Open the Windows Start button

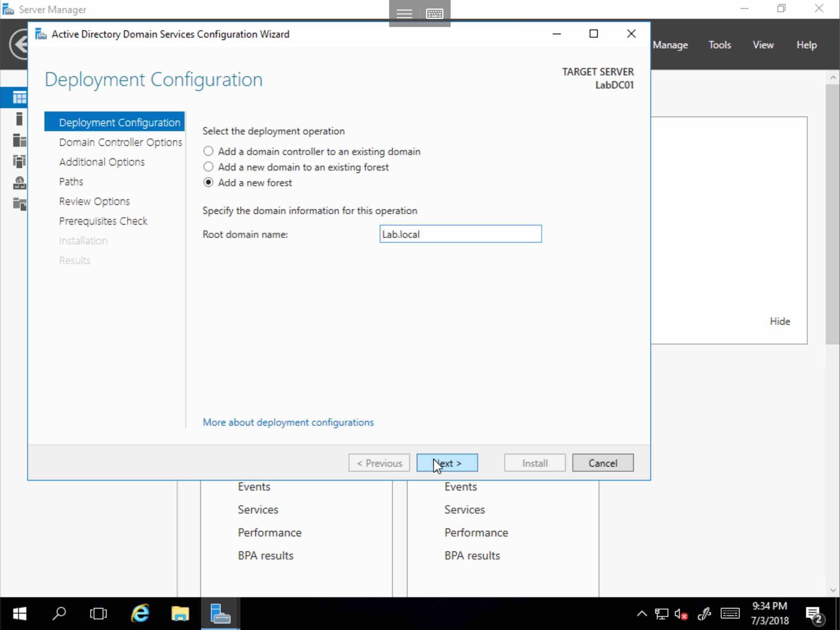tap(19, 614)
